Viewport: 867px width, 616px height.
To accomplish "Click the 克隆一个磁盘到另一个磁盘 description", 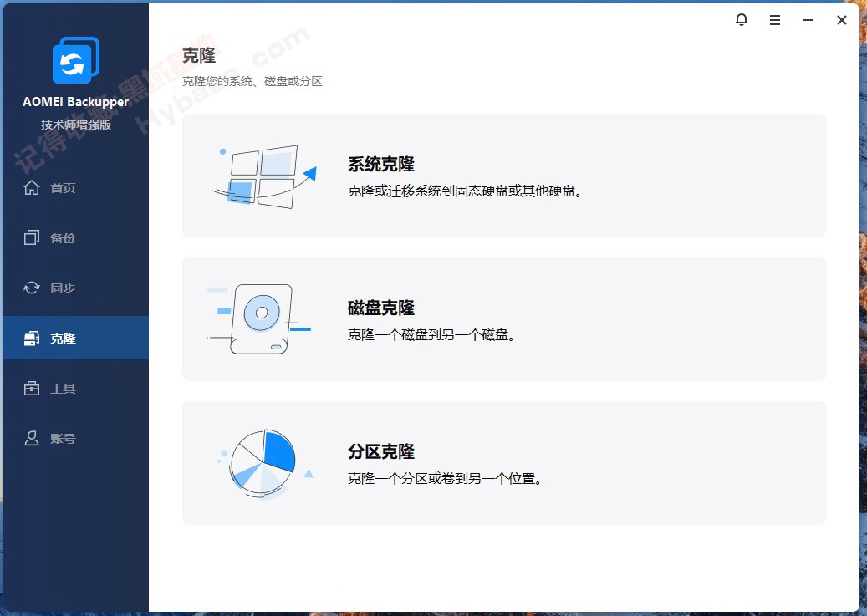I will [431, 334].
